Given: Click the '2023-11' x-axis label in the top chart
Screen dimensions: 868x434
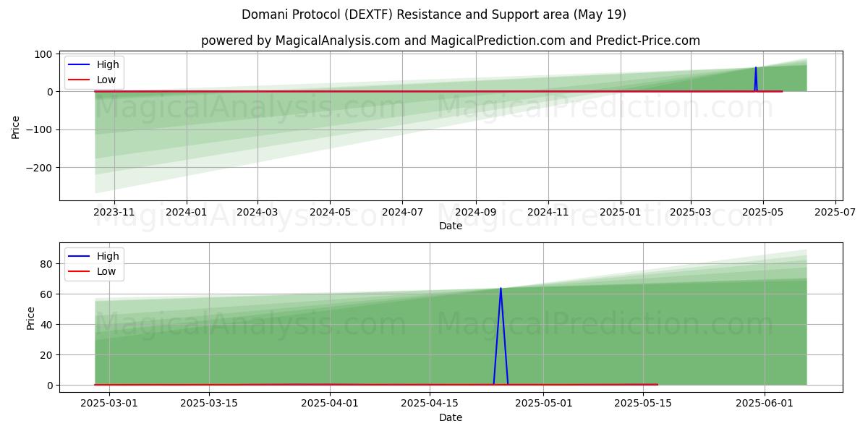Looking at the screenshot, I should pos(114,212).
